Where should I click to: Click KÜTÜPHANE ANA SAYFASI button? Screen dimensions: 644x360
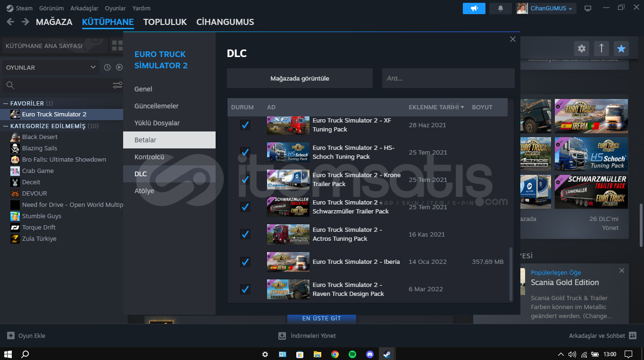(x=54, y=46)
